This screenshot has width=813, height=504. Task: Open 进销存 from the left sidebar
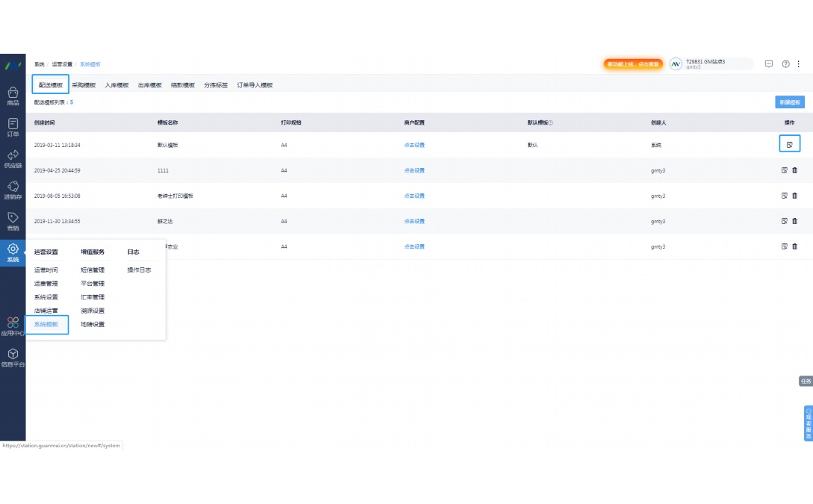click(x=13, y=190)
